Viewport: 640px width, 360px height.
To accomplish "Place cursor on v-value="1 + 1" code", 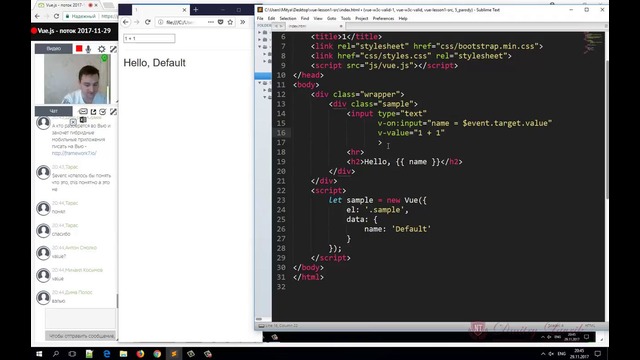I will [x=411, y=133].
